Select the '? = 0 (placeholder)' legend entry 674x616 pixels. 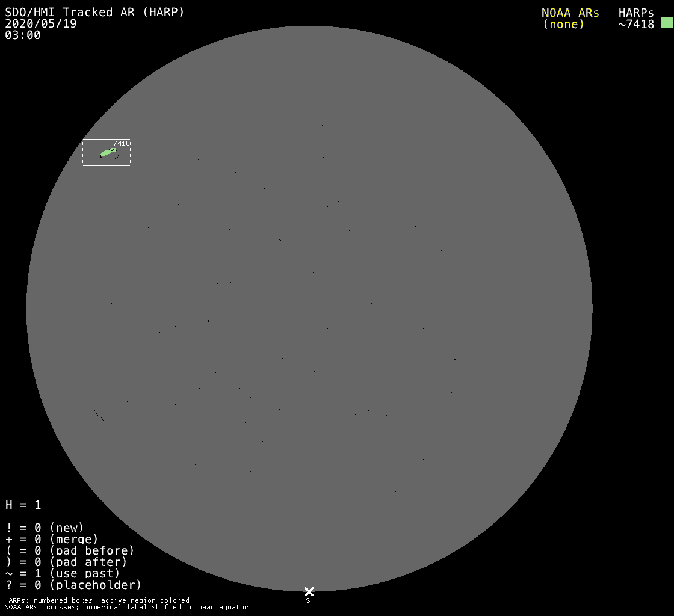pos(73,585)
